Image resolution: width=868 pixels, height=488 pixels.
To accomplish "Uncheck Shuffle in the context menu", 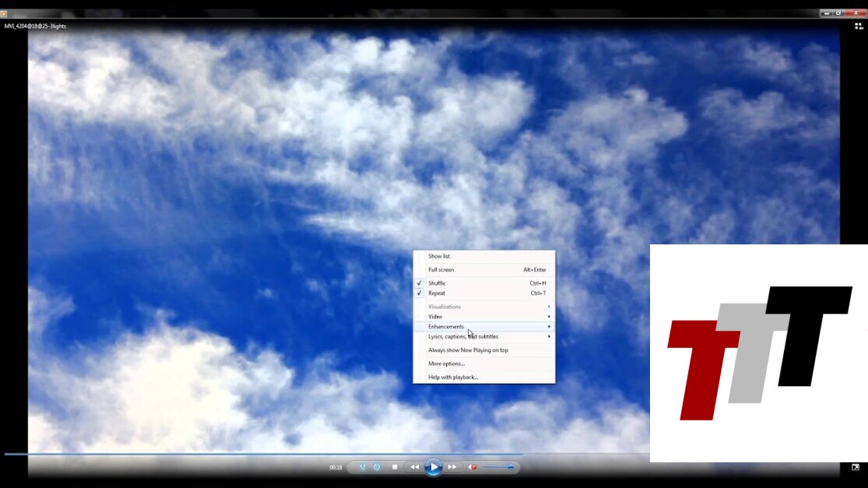I will tap(437, 283).
